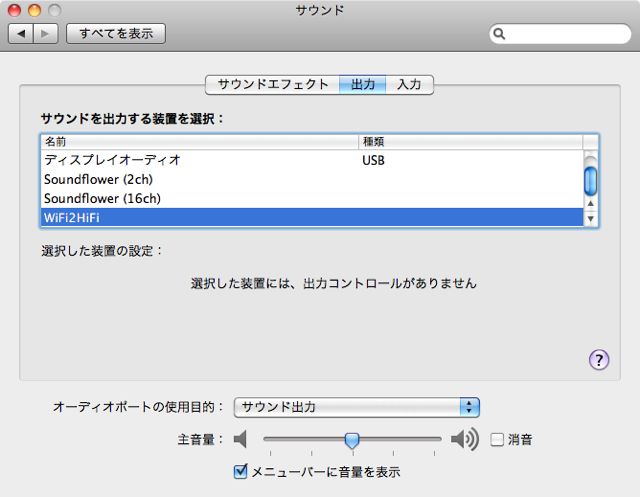
Task: Select the 出力 tab
Action: tap(362, 84)
